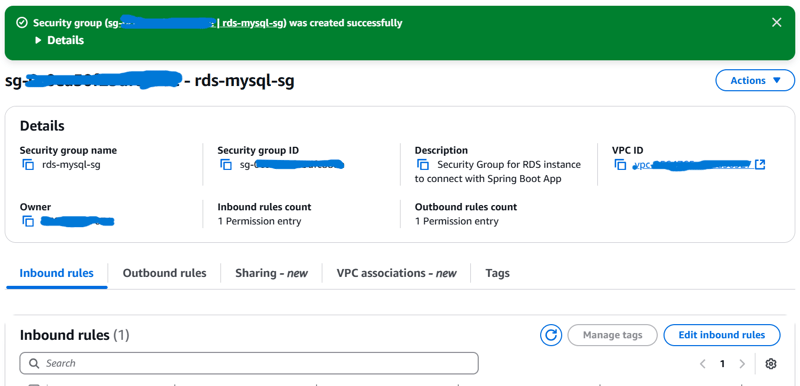The height and width of the screenshot is (386, 800).
Task: Go to the previous page of rules
Action: [x=703, y=364]
